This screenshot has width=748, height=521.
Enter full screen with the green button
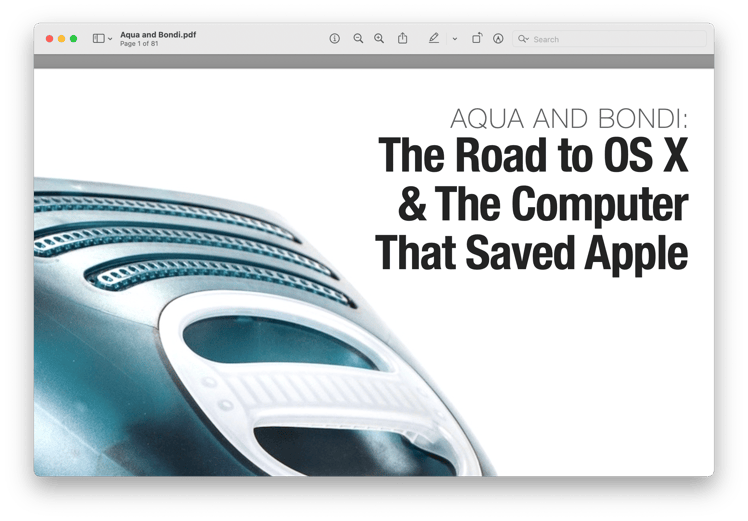(73, 39)
